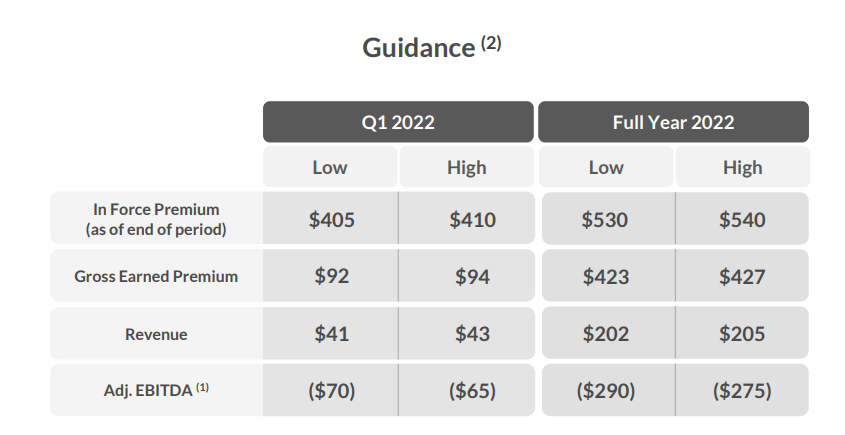
Task: Click the $530 full year cell
Action: pos(608,218)
